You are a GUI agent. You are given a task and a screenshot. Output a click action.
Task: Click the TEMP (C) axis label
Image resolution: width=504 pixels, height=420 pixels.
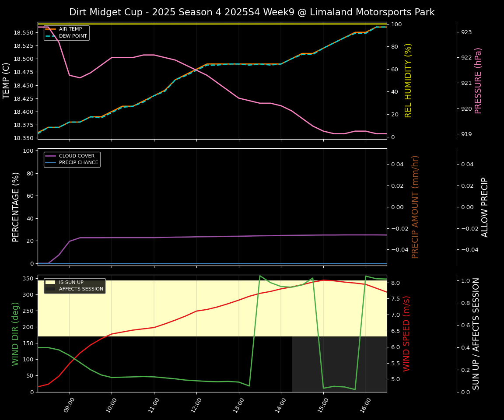click(x=7, y=80)
